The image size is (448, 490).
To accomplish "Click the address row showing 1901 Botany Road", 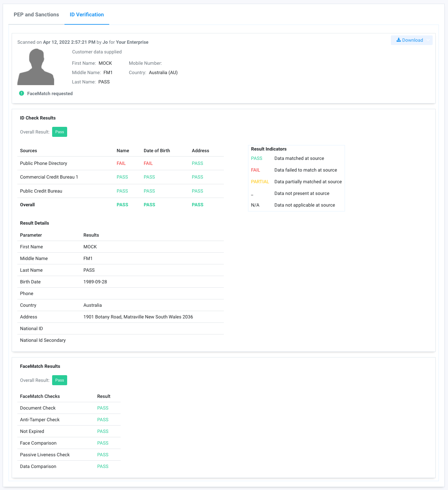I will [138, 317].
